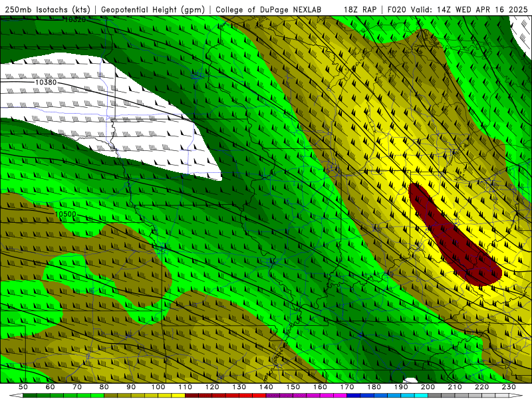
Task: Click the colorbar value 160
Action: [320, 387]
